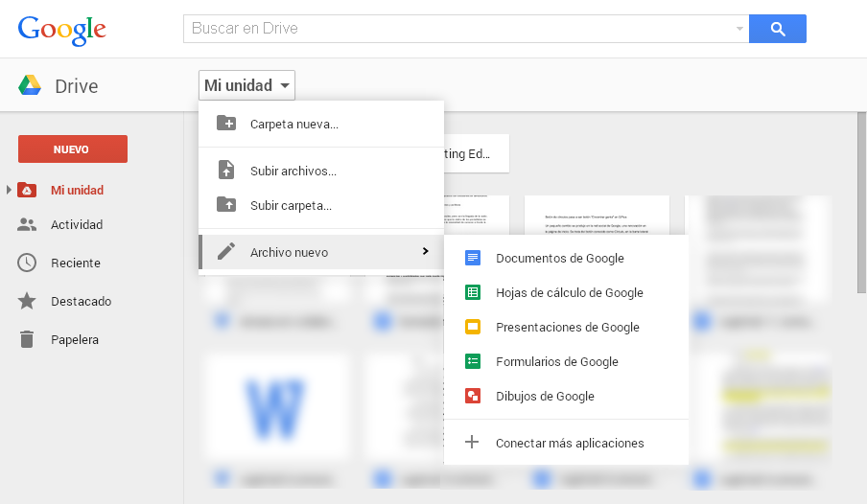Open the Mi unidad dropdown button
The height and width of the screenshot is (504, 867).
(246, 85)
